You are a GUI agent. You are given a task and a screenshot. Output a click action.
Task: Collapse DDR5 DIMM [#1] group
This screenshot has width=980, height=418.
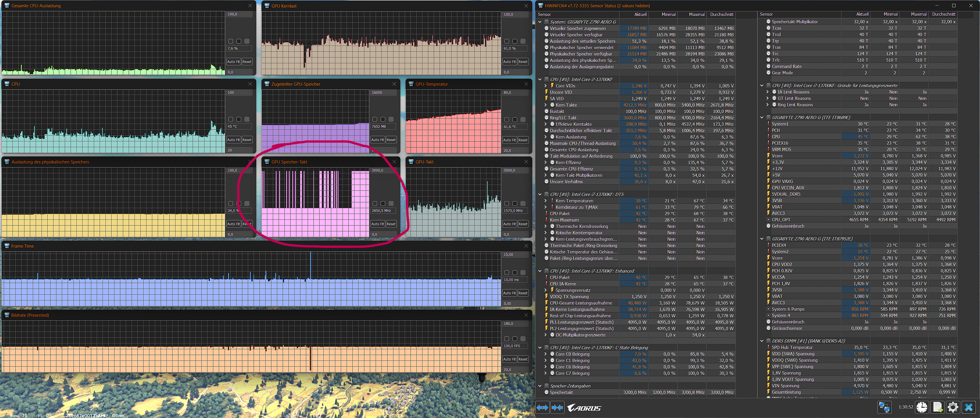click(x=762, y=341)
